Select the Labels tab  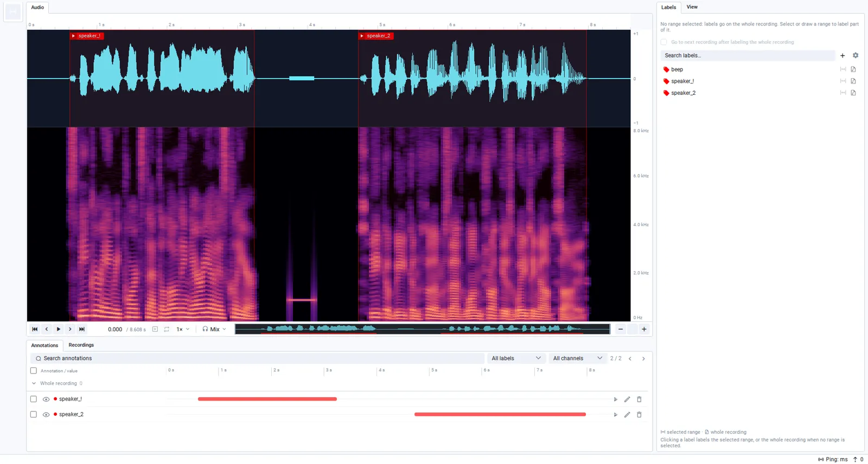668,8
